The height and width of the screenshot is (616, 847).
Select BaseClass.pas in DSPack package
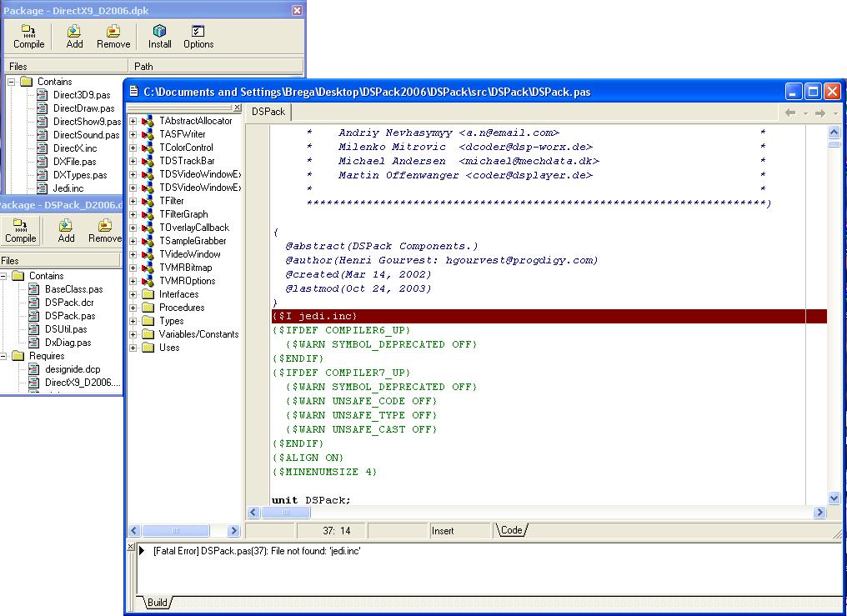[x=73, y=289]
